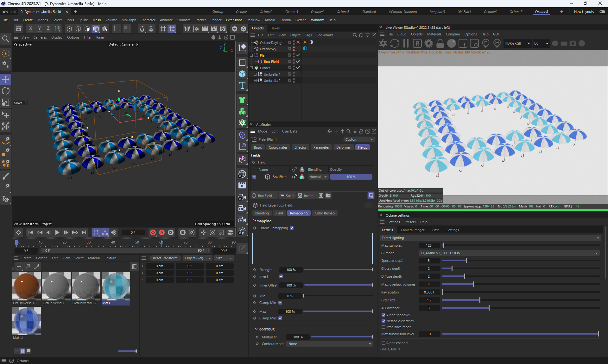Expand the Umbrella 1 tree item
Viewport: 608px width, 364px height.
click(x=255, y=74)
